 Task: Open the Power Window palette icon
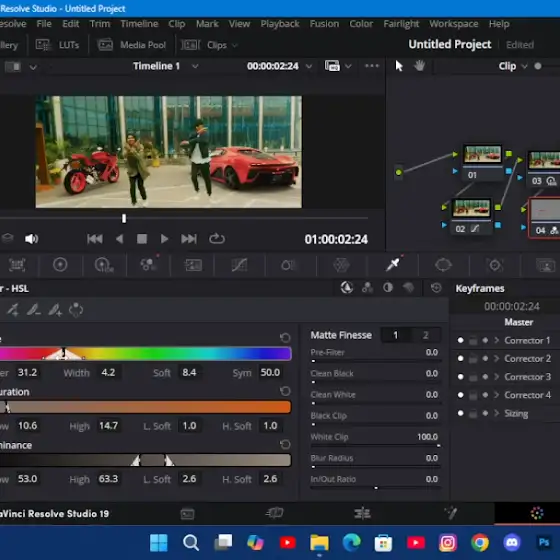443,265
